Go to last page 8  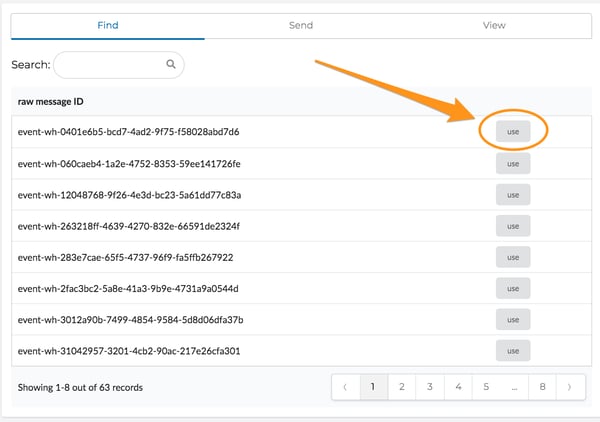(542, 387)
